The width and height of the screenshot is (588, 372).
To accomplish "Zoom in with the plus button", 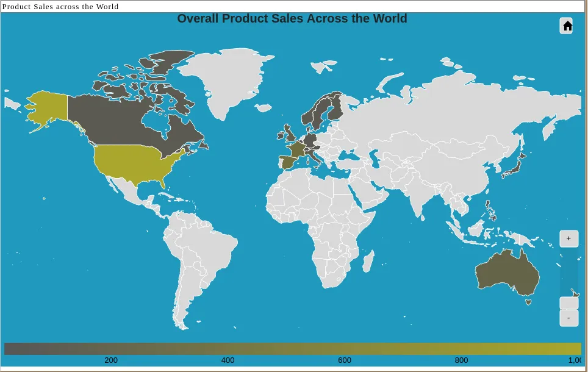I will 568,238.
